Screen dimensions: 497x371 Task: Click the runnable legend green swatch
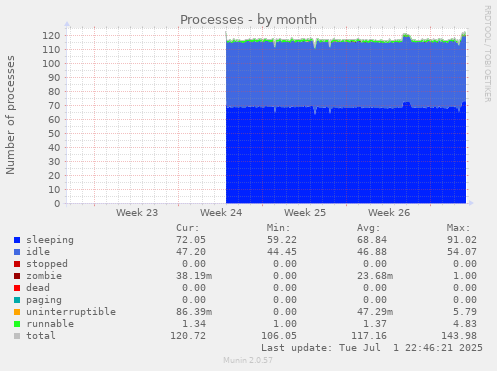(x=17, y=324)
